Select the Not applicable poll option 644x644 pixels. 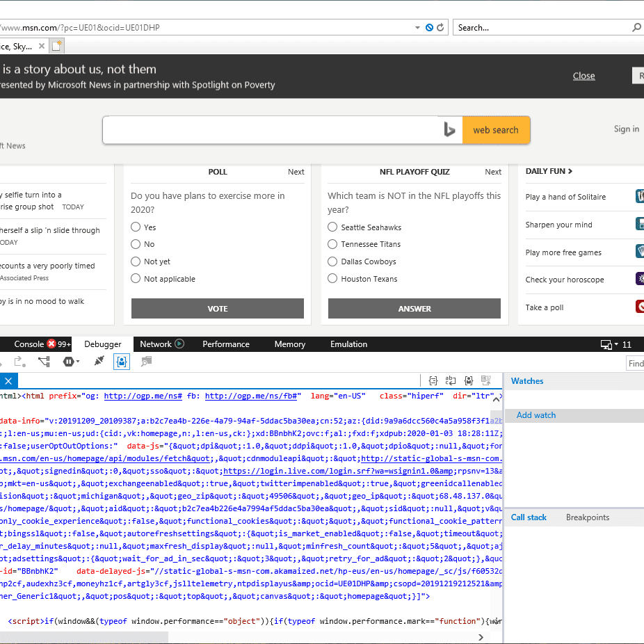click(136, 278)
